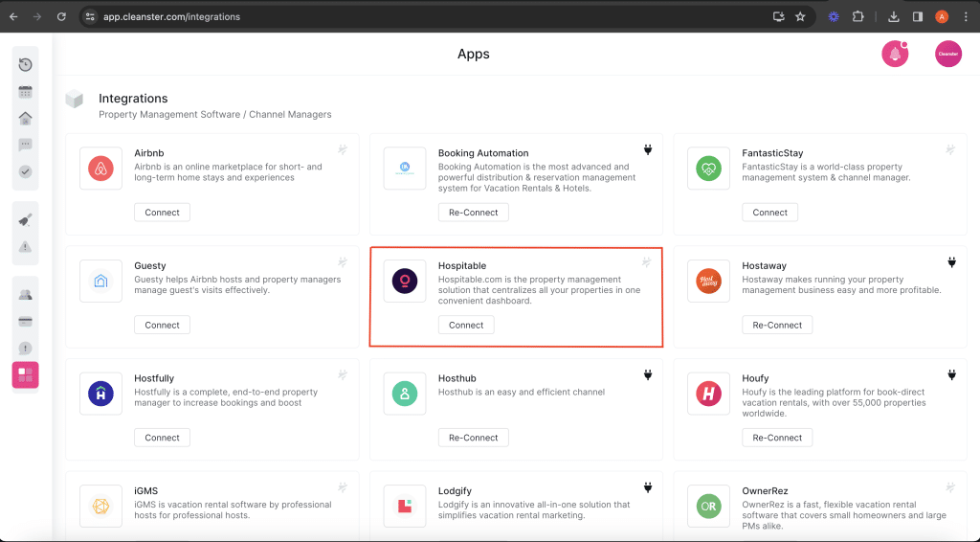
Task: Connect the Hospitable integration
Action: 466,325
